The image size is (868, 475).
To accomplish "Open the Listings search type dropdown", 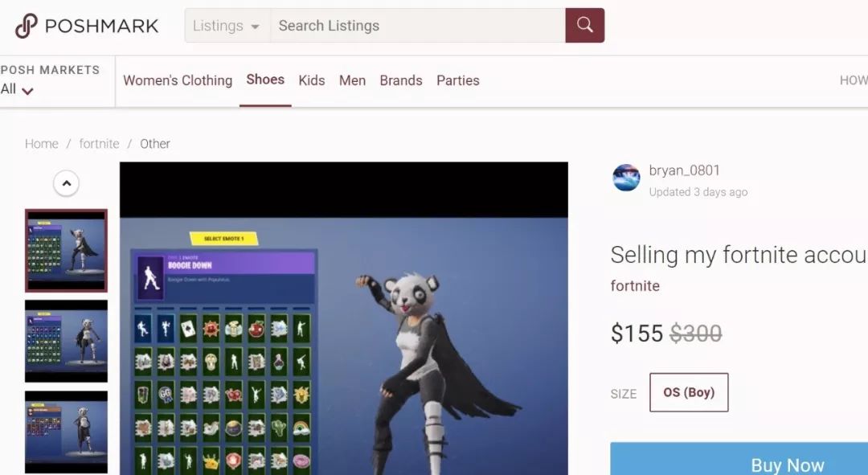I will click(227, 26).
